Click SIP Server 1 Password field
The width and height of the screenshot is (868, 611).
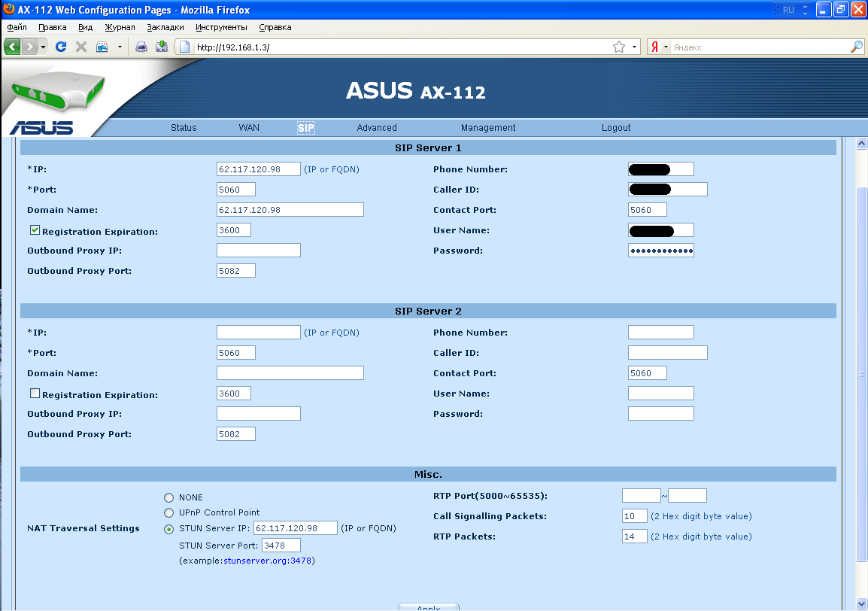point(661,251)
